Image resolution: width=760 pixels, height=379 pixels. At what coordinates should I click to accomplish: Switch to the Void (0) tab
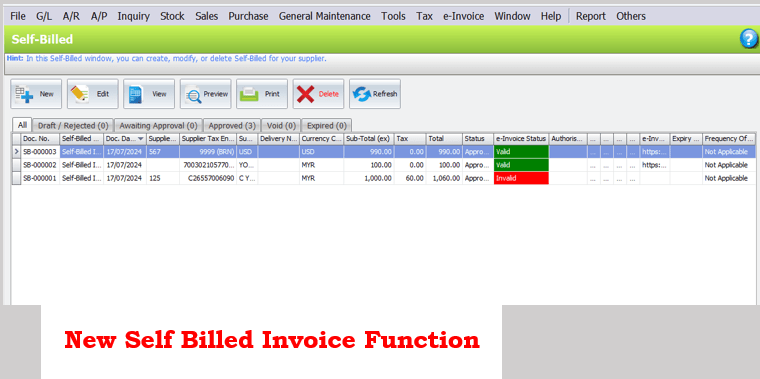click(x=281, y=126)
